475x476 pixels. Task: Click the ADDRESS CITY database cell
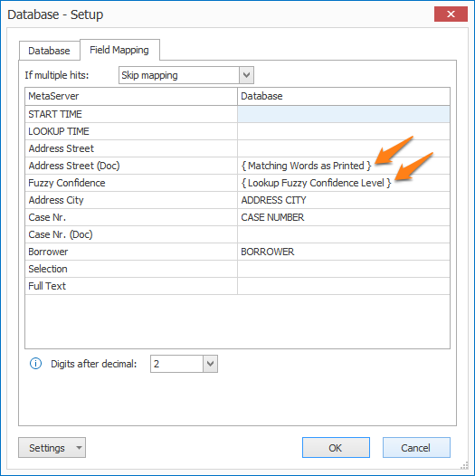tap(344, 200)
